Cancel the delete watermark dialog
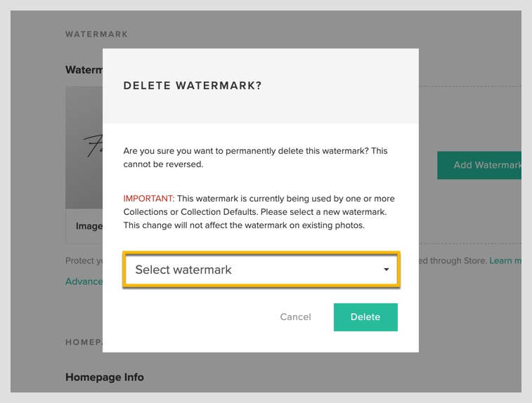This screenshot has height=403, width=532. point(295,317)
